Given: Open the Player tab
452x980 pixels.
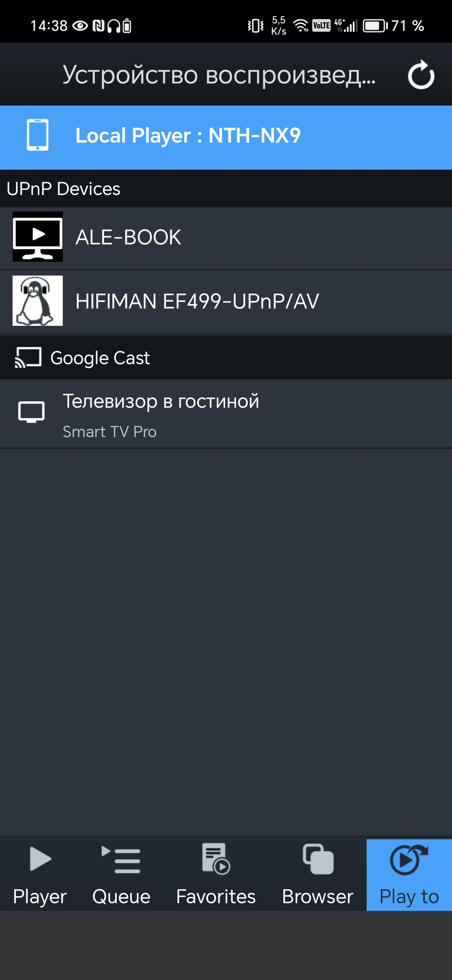Looking at the screenshot, I should coord(40,874).
